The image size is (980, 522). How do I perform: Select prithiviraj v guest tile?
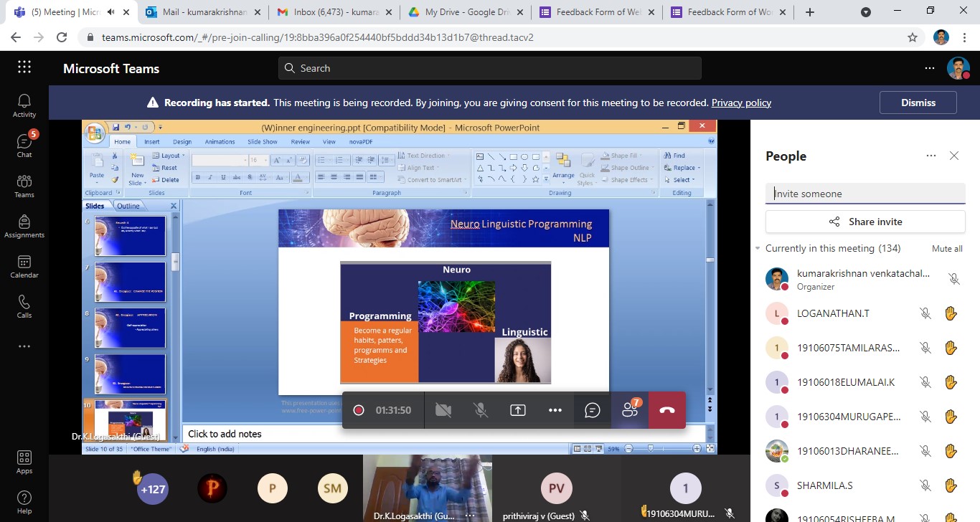tap(557, 488)
